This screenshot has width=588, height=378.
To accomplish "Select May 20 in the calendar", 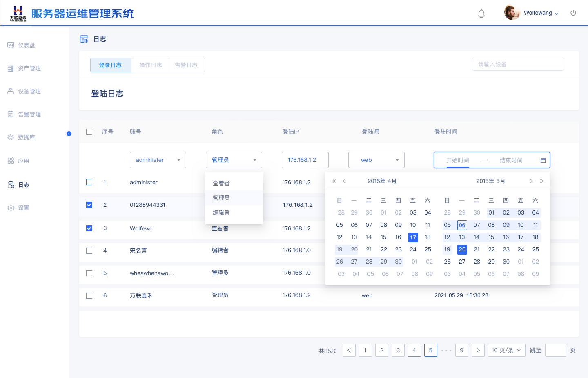I will 462,249.
